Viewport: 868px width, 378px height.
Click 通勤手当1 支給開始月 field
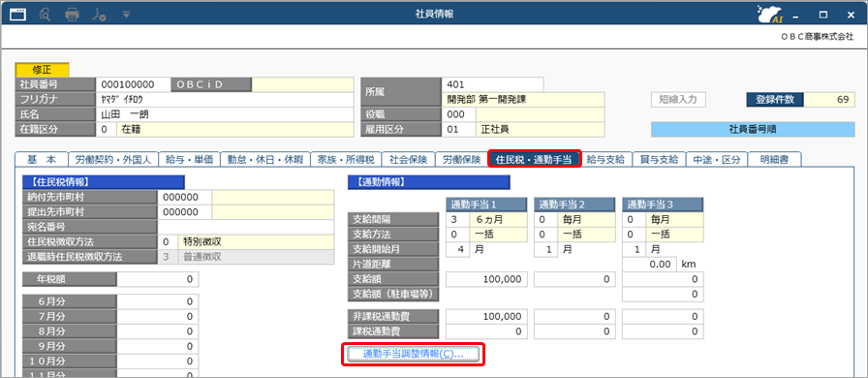(457, 249)
